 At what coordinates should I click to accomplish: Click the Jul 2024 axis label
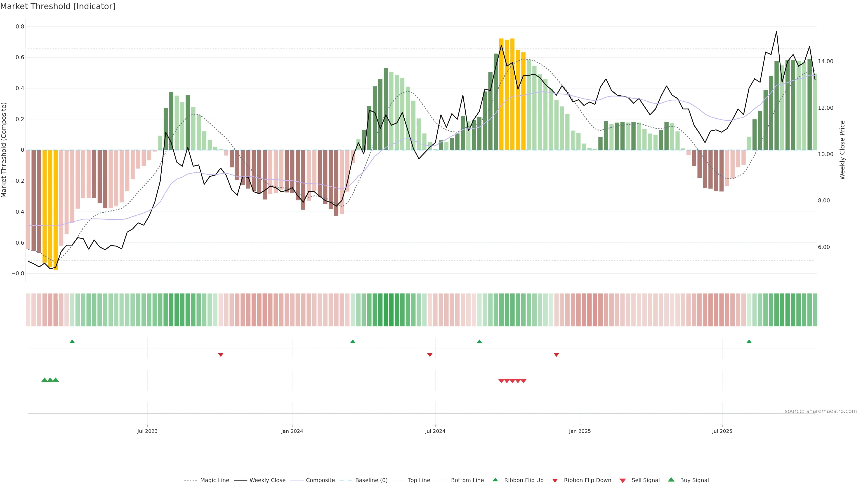pos(435,431)
